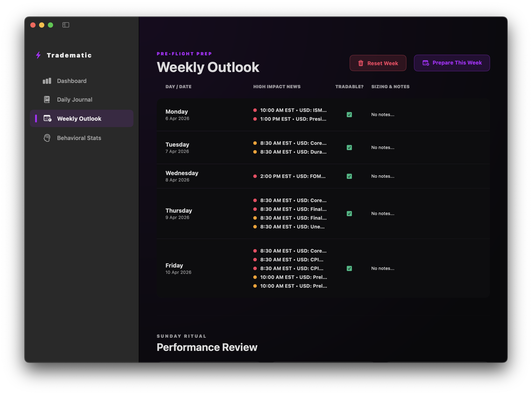Viewport: 532px width, 395px height.
Task: Toggle Wednesday's tradable checkbox
Action: 349,176
